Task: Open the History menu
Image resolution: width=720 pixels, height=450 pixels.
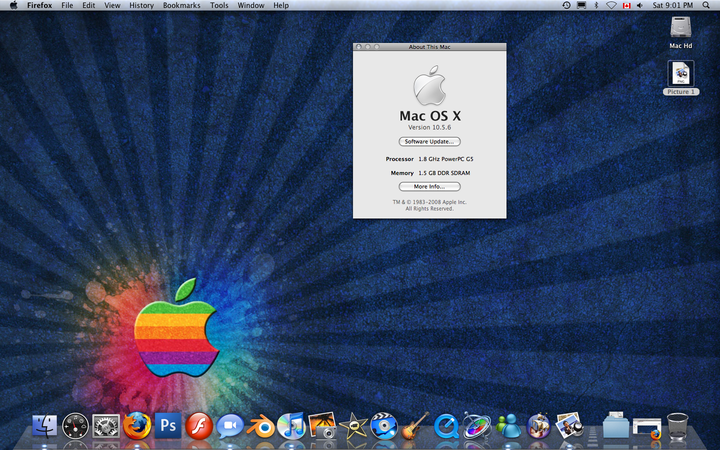Action: click(x=141, y=6)
